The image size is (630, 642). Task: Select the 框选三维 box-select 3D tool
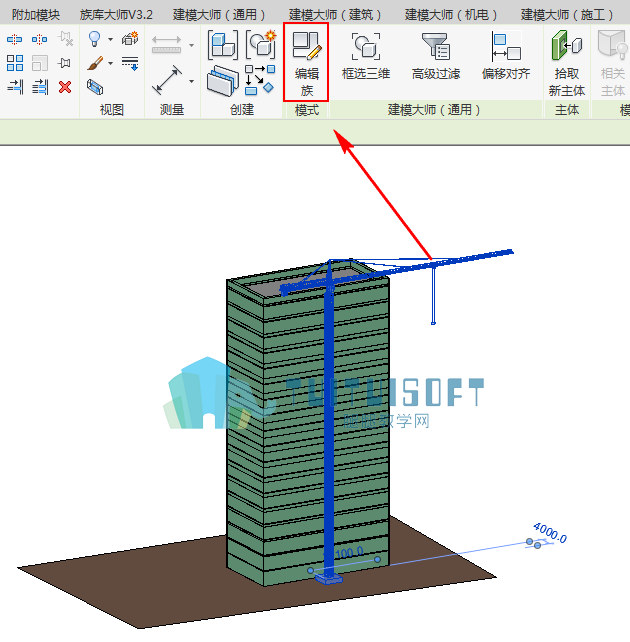366,57
